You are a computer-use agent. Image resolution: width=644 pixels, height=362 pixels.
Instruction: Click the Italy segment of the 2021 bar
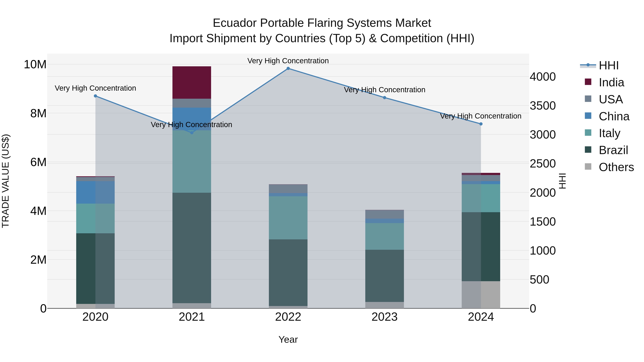point(192,161)
